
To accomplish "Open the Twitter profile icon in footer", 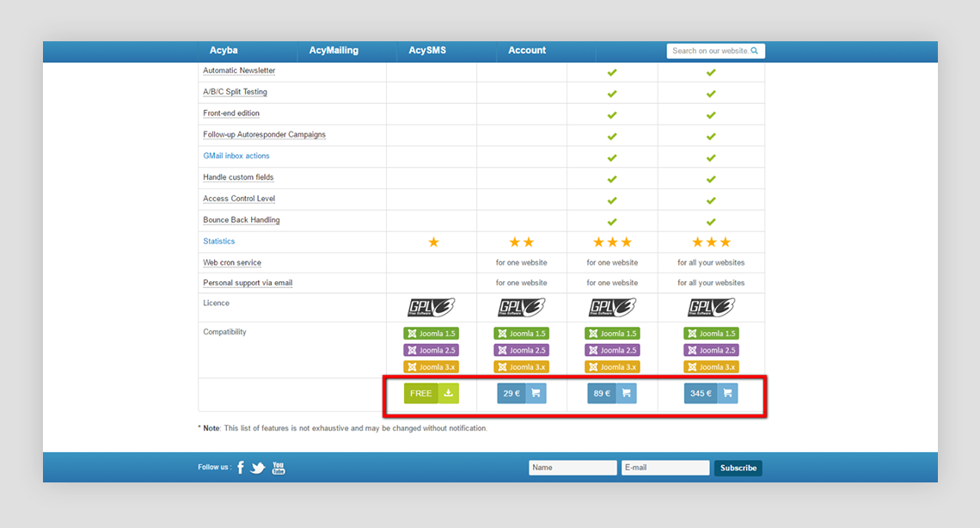I will click(258, 468).
